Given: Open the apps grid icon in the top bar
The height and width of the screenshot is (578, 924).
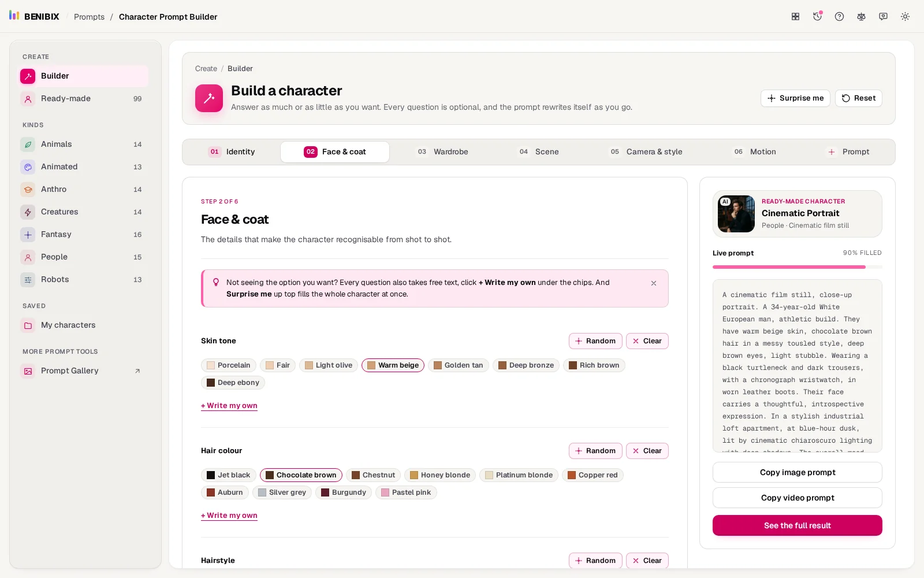Looking at the screenshot, I should (795, 17).
